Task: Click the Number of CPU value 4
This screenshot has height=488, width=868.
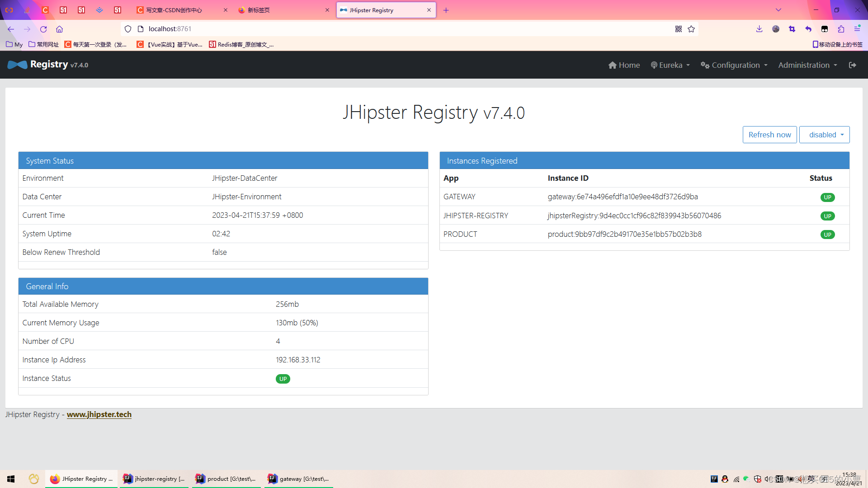Action: click(277, 341)
